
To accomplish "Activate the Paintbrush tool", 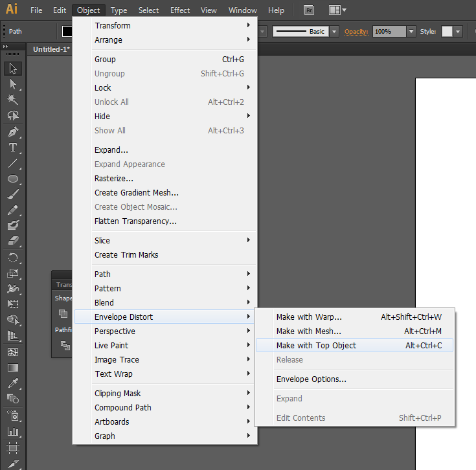I will pos(12,194).
